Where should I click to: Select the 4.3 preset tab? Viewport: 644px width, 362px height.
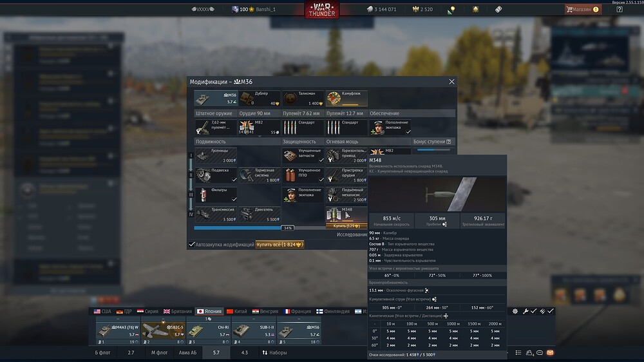244,352
